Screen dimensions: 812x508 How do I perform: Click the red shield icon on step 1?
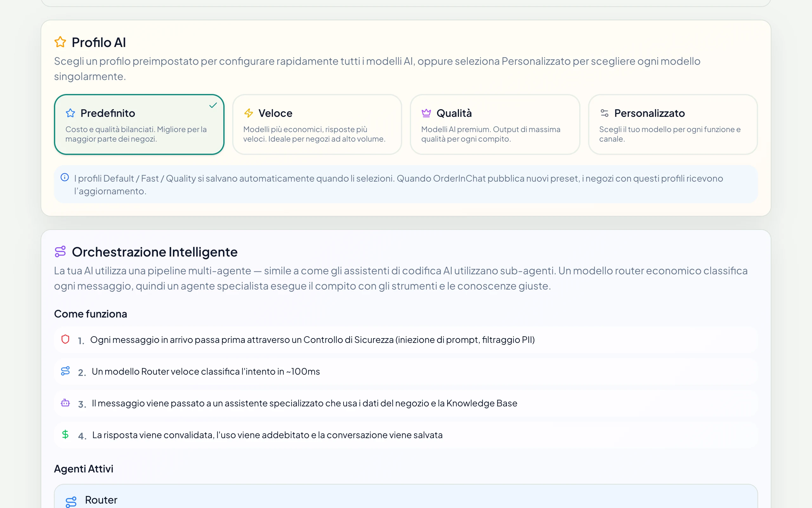tap(65, 339)
